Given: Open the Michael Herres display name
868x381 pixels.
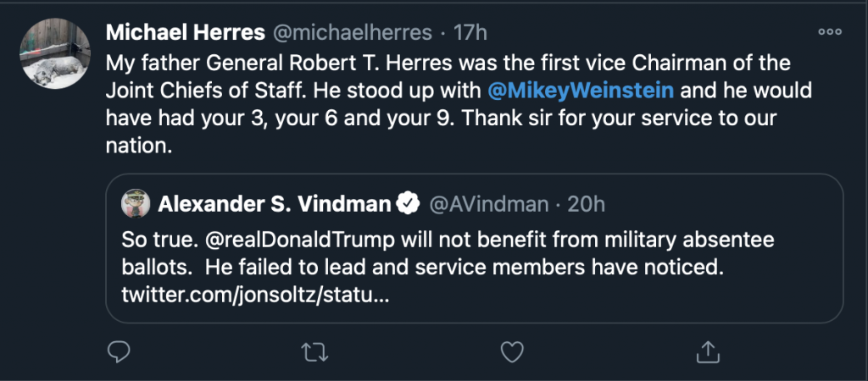Looking at the screenshot, I should [x=183, y=33].
